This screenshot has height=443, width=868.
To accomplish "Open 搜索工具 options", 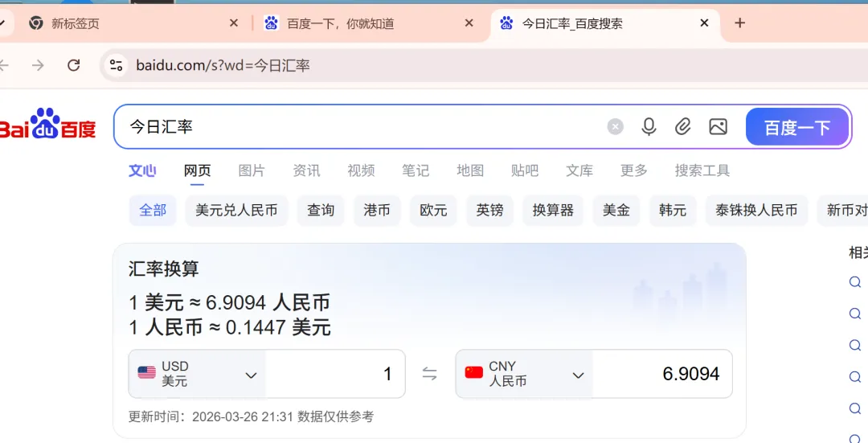I will (x=702, y=170).
